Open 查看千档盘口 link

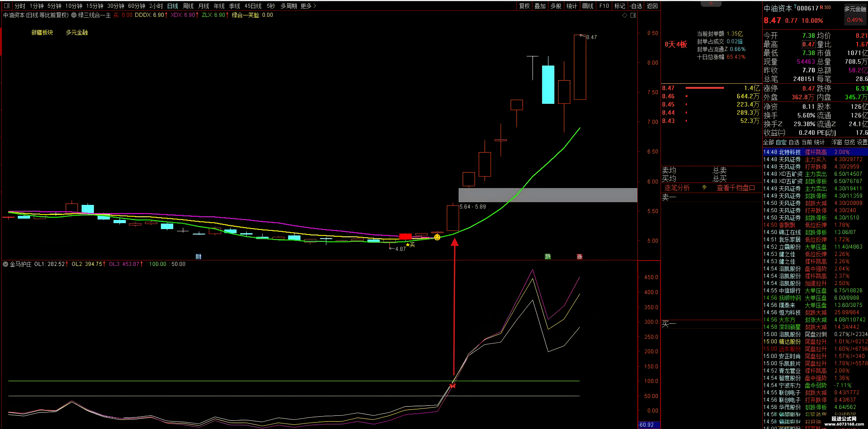pyautogui.click(x=736, y=188)
